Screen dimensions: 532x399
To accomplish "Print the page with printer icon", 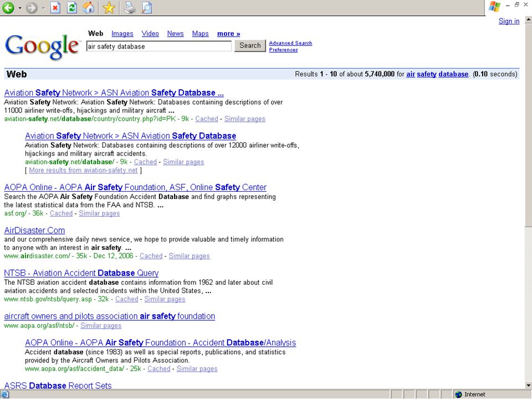I will pos(130,7).
